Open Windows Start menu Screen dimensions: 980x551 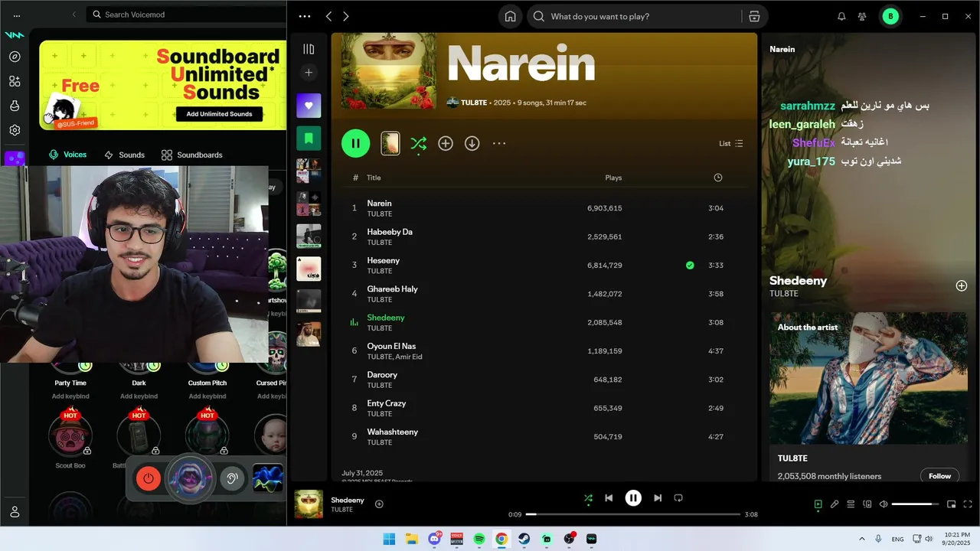389,539
